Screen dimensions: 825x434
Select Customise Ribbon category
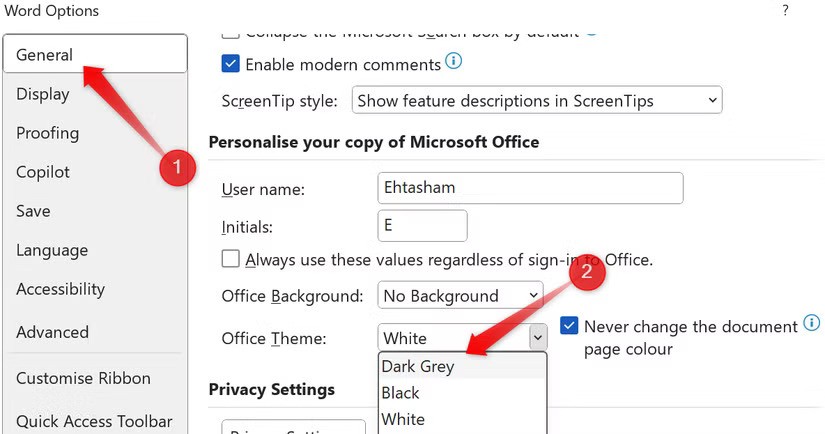point(83,378)
